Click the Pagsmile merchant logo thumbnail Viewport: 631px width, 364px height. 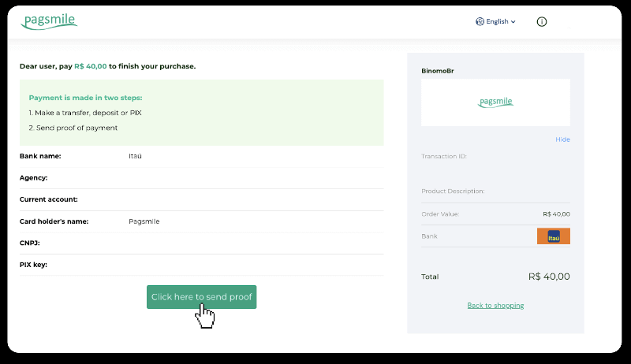tap(495, 102)
